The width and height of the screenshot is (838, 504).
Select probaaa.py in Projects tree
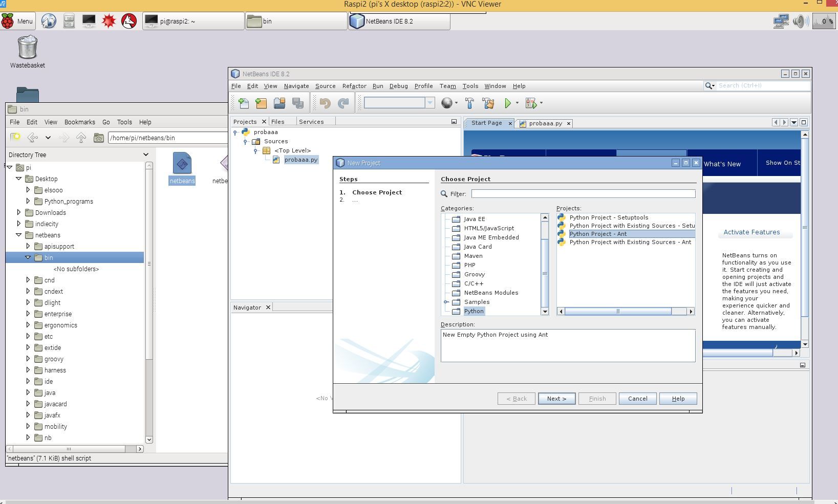pos(300,160)
